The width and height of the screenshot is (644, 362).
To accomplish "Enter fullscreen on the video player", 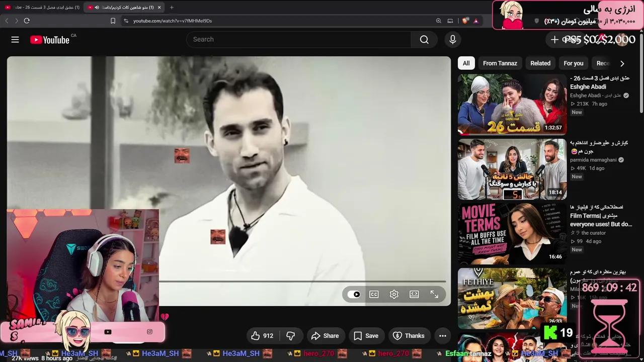I will [x=434, y=295].
